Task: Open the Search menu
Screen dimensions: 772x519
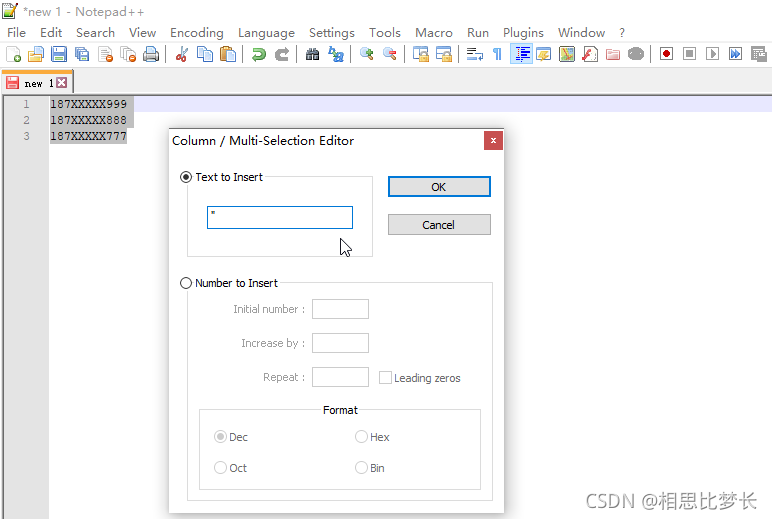Action: tap(96, 32)
